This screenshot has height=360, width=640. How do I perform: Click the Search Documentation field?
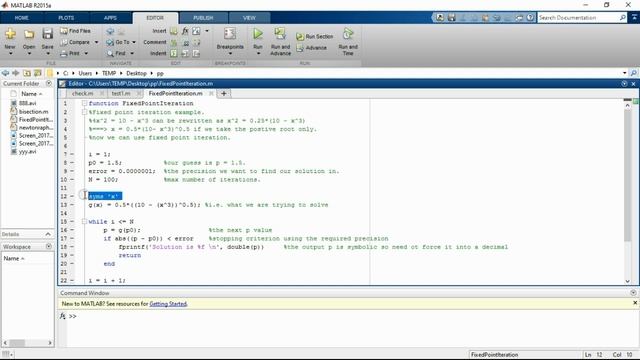tap(578, 18)
